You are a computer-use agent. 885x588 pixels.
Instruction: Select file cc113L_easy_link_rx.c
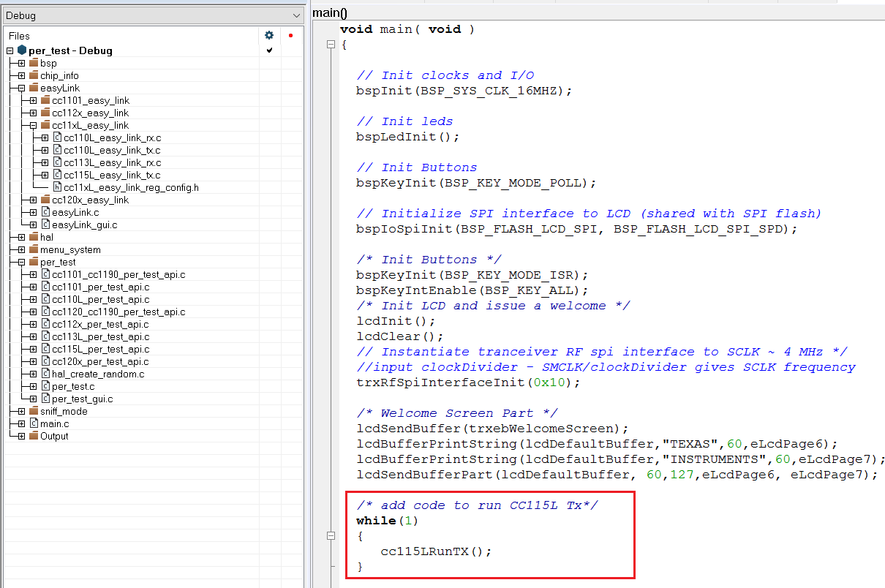[x=112, y=162]
